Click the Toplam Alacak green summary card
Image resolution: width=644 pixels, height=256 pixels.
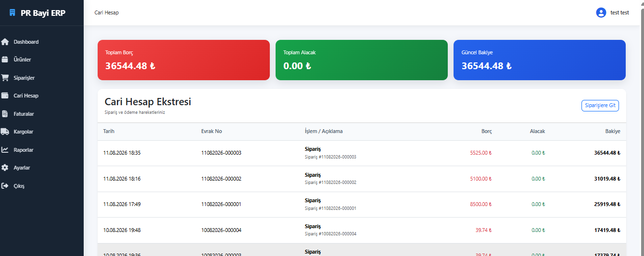coord(362,60)
